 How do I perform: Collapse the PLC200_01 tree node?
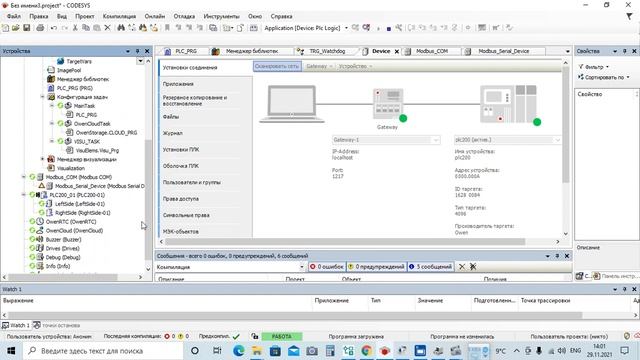(x=24, y=195)
